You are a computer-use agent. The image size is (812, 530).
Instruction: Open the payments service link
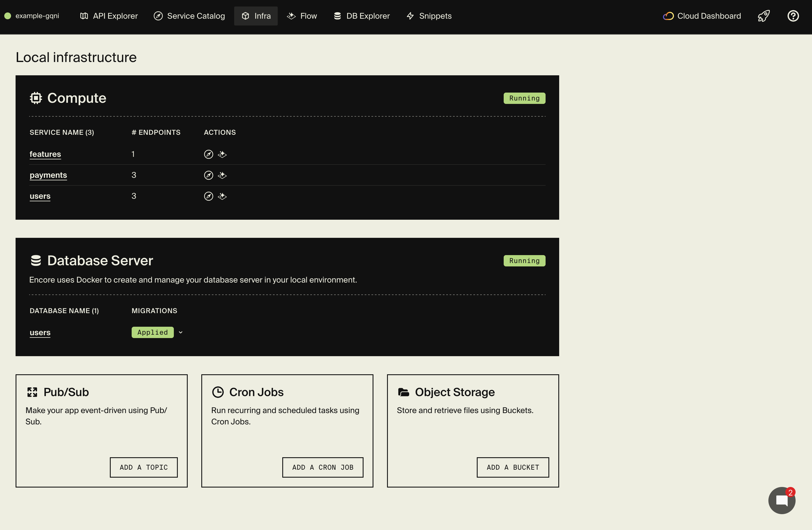(48, 175)
